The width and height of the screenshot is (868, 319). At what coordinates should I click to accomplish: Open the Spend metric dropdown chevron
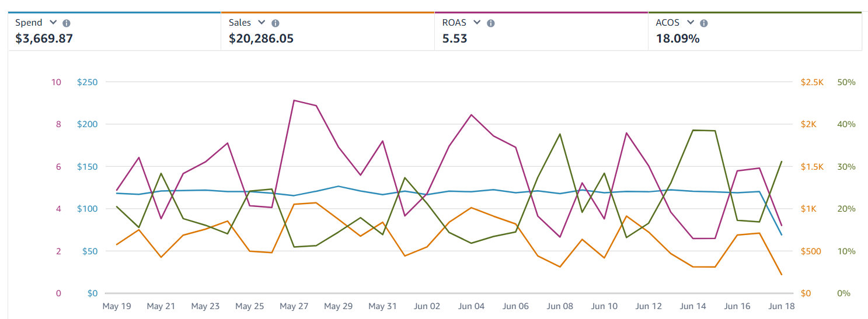tap(53, 23)
